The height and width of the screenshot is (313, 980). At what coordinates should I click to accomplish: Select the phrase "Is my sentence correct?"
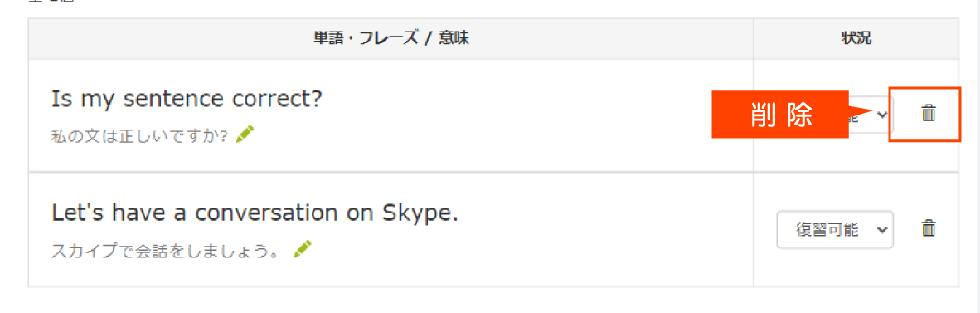187,99
